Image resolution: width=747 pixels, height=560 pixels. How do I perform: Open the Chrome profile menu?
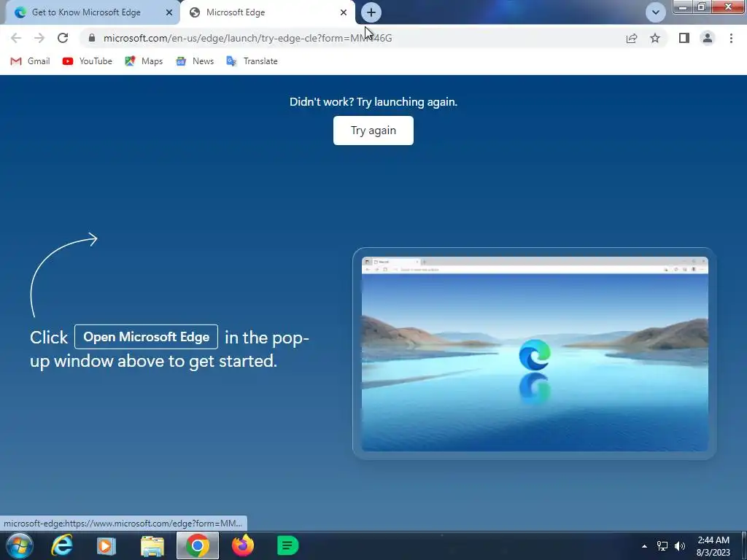tap(708, 38)
